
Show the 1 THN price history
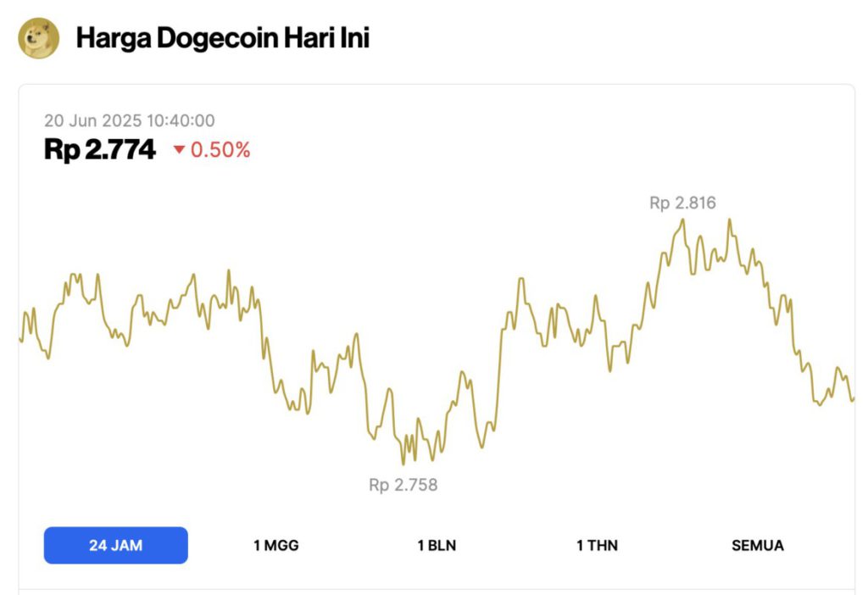pyautogui.click(x=597, y=545)
